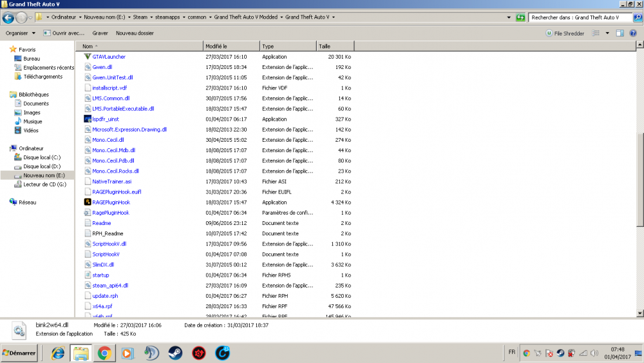Open Steam from the taskbar
Image resolution: width=644 pixels, height=363 pixels.
175,353
